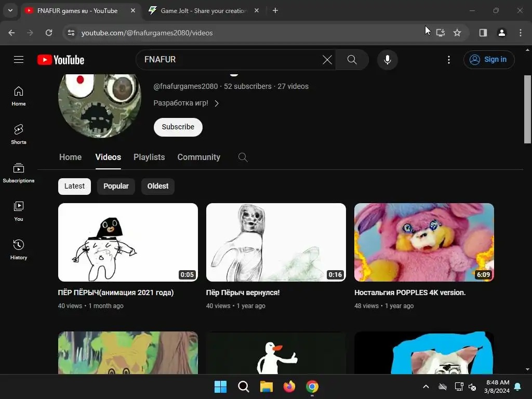Play the 0:05 tooth character thumbnail

pos(128,242)
